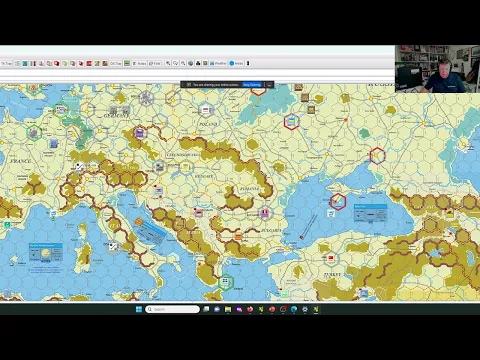The image size is (480, 360).
Task: Select the Turkish flag unit in Turkey
Action: tap(331, 258)
